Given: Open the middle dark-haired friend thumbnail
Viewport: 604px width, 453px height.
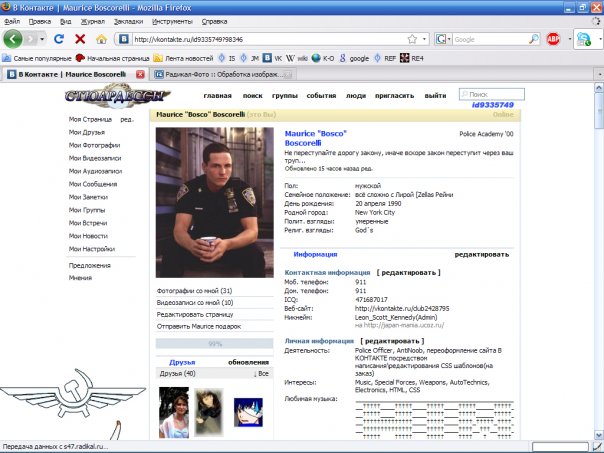Looking at the screenshot, I should (x=208, y=412).
